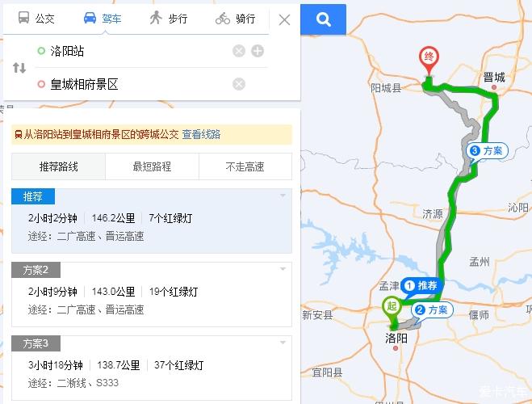Swap start and destination with arrows icon
Viewport: 532px width, 404px height.
(19, 68)
